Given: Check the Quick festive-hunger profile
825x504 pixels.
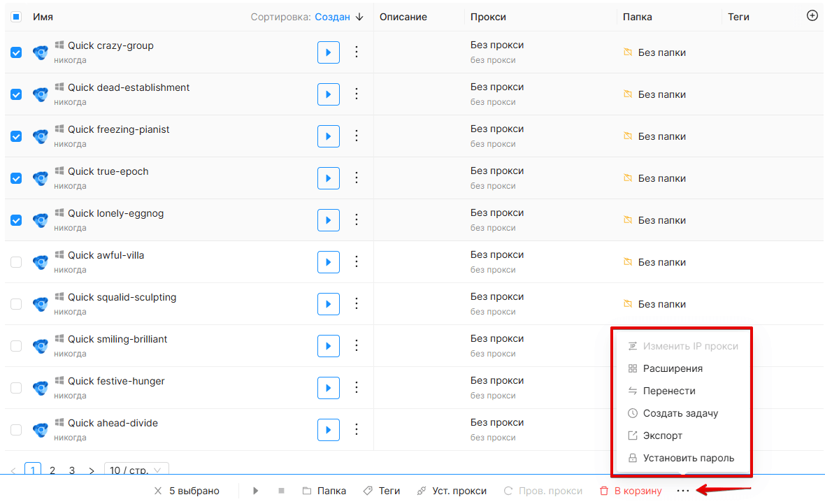Looking at the screenshot, I should (x=16, y=388).
